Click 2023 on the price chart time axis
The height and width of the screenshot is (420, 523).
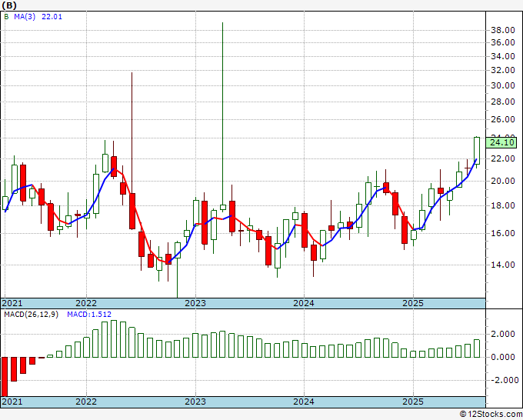coord(195,303)
